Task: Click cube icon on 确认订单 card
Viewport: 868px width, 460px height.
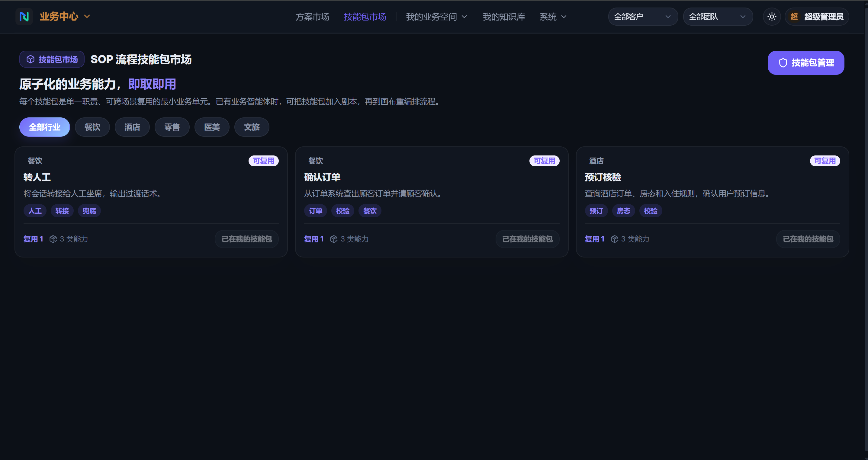Action: point(334,239)
